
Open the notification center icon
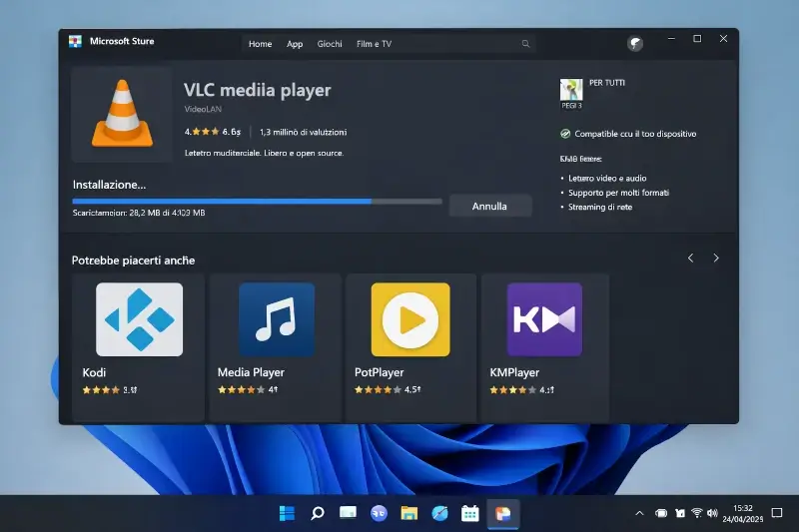pos(777,513)
